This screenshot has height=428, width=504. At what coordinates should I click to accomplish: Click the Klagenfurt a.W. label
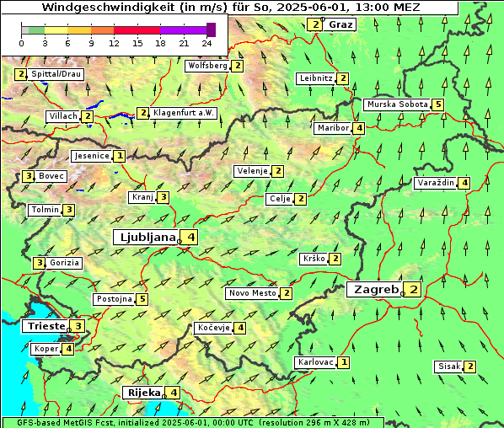point(183,113)
